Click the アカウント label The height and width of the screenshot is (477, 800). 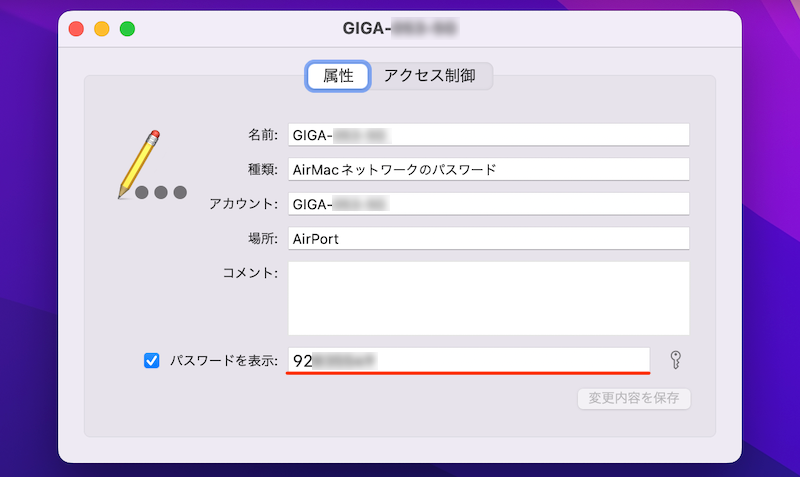(x=243, y=204)
